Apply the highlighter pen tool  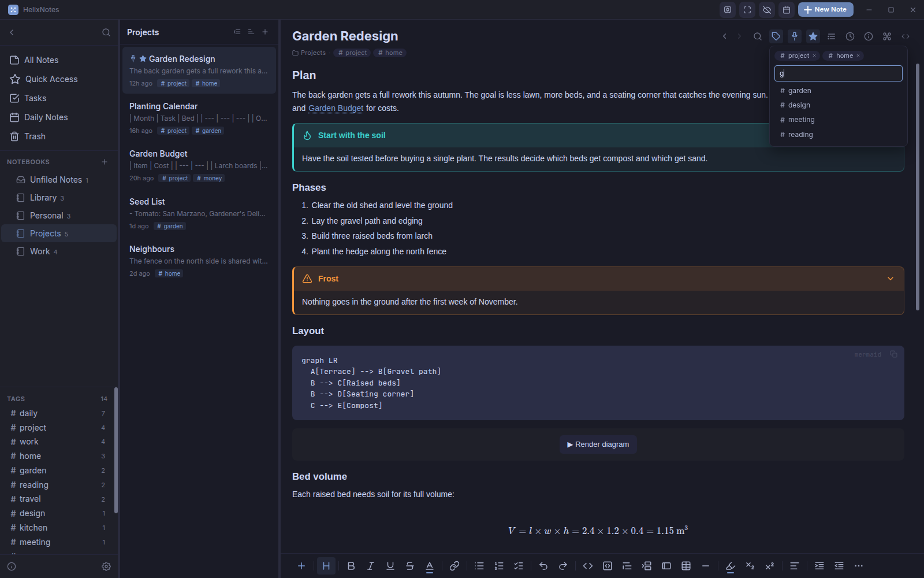[x=731, y=566]
